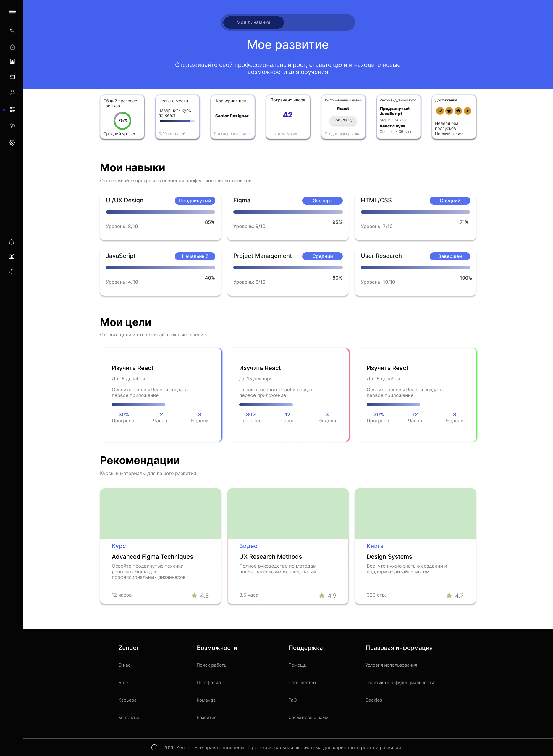553x756 pixels.
Task: Open the user profile avatar icon
Action: point(11,256)
